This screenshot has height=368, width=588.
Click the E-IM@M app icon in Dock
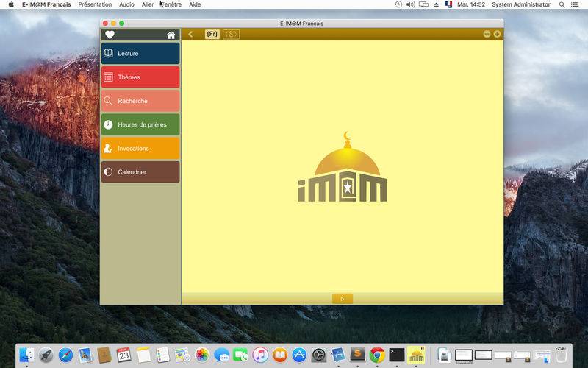416,355
